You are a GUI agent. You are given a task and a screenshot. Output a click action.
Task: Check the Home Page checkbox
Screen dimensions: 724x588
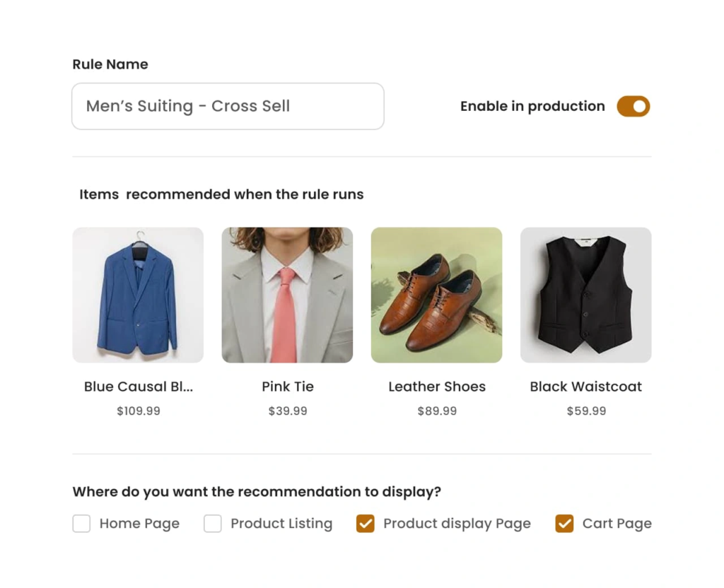click(81, 524)
